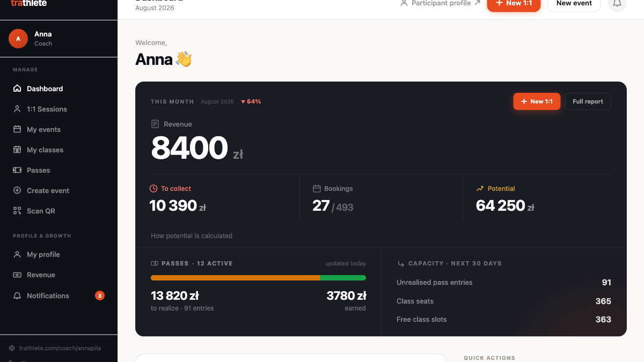Click Unrealised pass entries row

504,283
